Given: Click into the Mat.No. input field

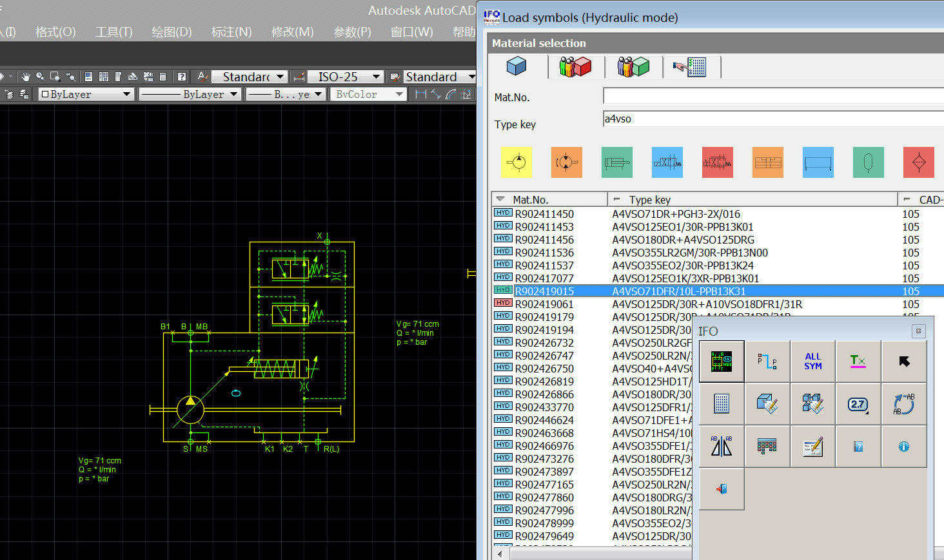Looking at the screenshot, I should [773, 96].
